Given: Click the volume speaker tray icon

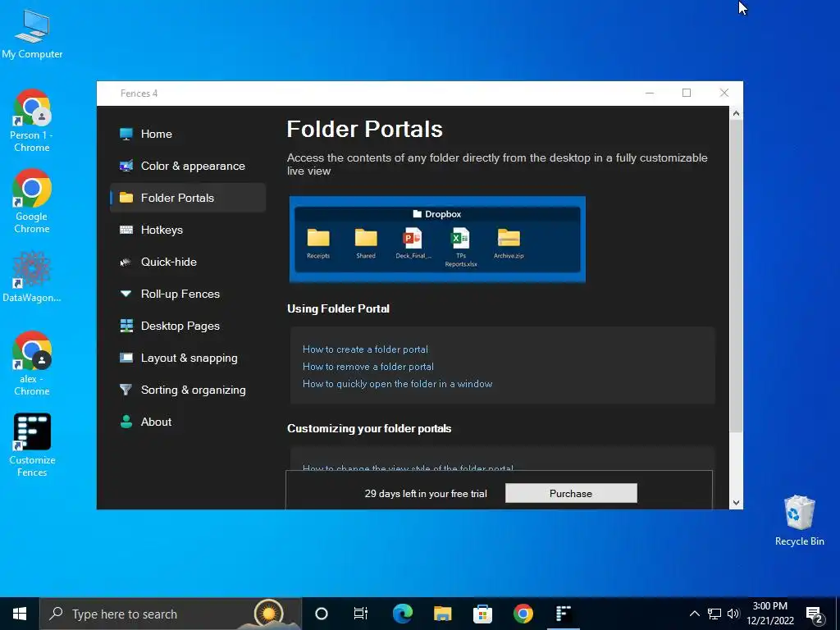Looking at the screenshot, I should click(733, 614).
